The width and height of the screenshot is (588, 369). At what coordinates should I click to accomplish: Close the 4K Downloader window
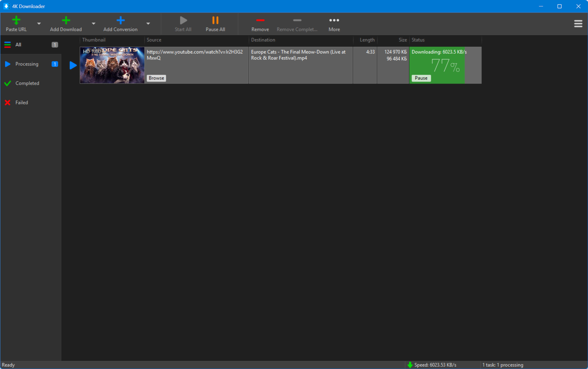(x=578, y=6)
